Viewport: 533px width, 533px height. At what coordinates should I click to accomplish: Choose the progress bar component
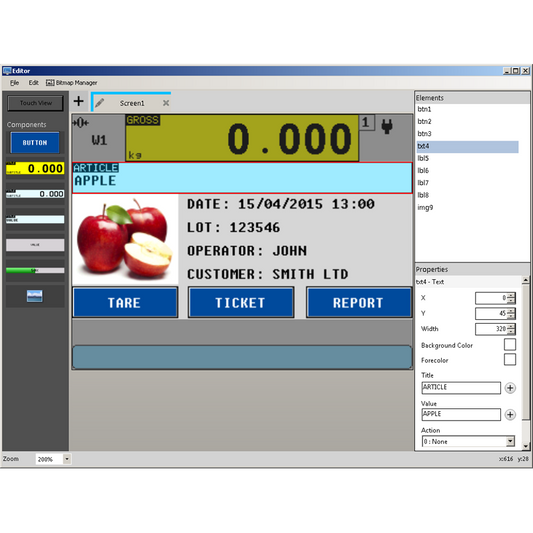(x=35, y=271)
